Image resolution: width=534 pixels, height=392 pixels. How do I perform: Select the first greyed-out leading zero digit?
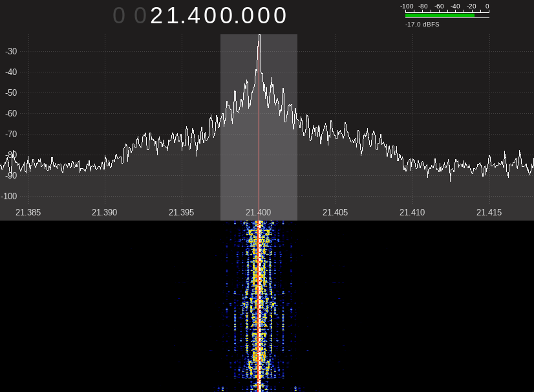pos(119,16)
